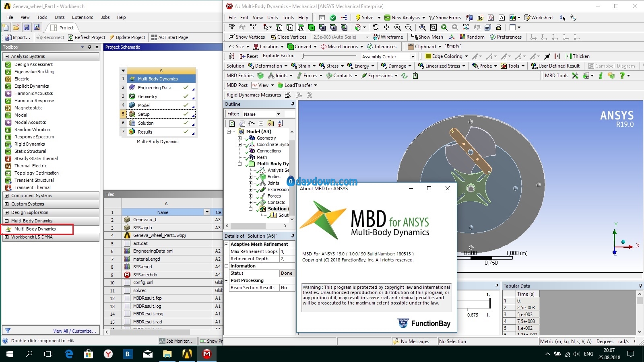Click the Tabular Data vertical scrollbar
This screenshot has width=644, height=362.
[x=640, y=313]
